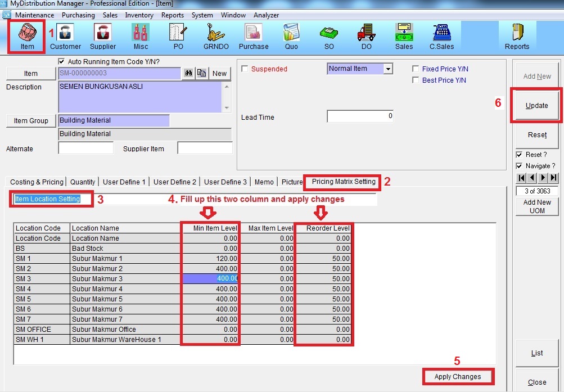
Task: Open the Customer module icon
Action: [x=65, y=36]
